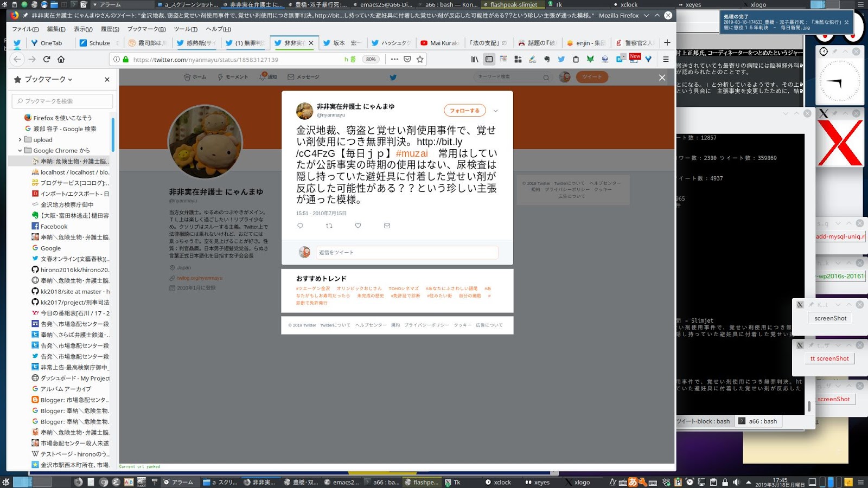Reload the current Twitter page
This screenshot has height=488, width=868.
[x=47, y=59]
